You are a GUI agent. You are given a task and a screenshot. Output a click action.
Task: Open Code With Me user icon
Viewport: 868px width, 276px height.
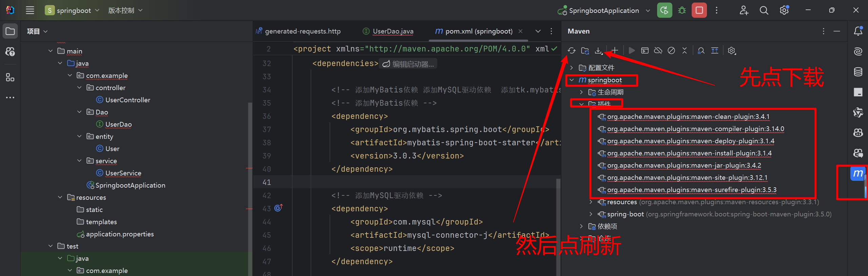pos(744,10)
